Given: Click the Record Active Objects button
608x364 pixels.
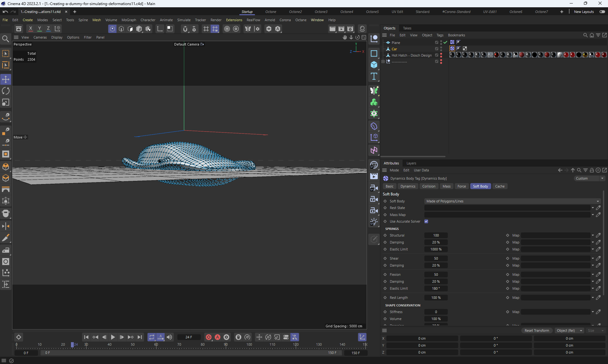Looking at the screenshot, I should point(208,337).
